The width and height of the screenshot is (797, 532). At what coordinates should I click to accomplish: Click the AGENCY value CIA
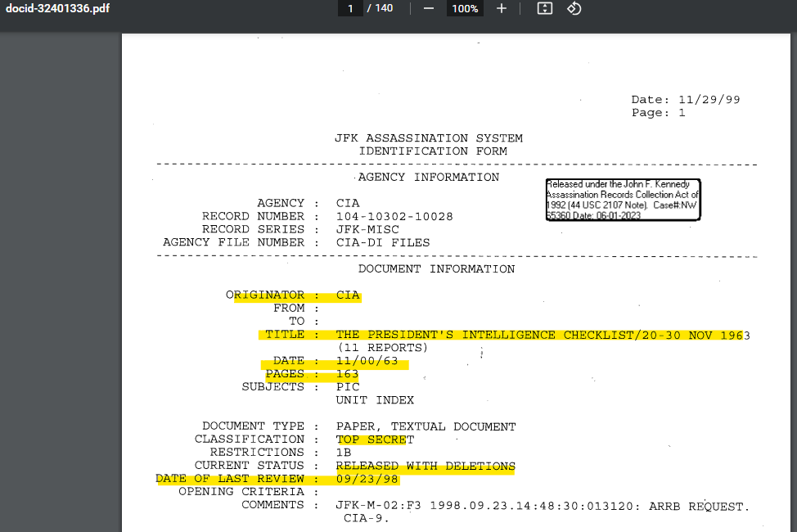coord(348,204)
